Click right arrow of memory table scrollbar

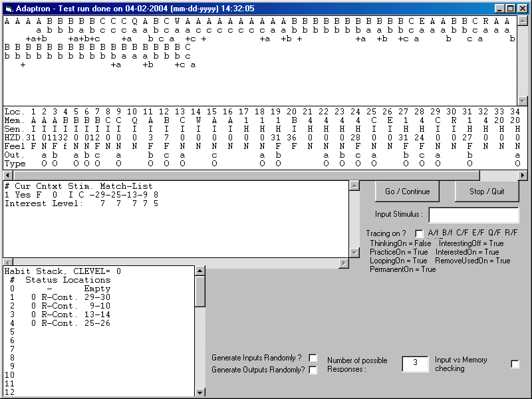[x=523, y=176]
